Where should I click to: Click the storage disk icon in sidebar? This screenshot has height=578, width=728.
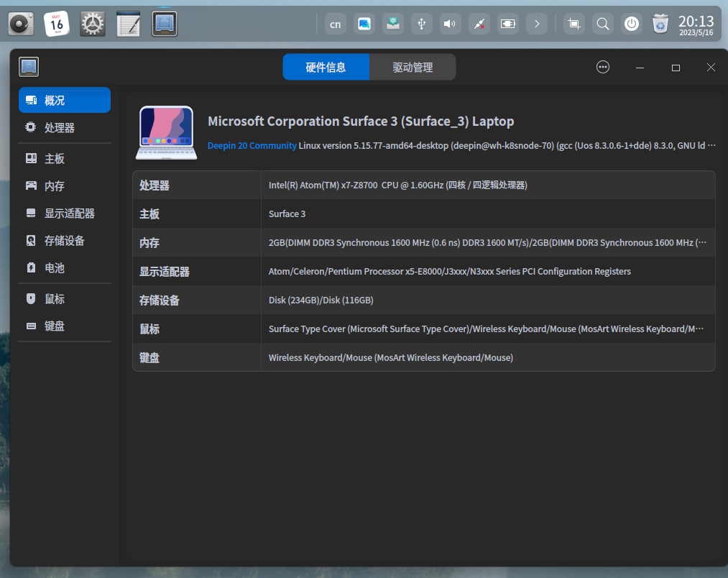[x=31, y=240]
